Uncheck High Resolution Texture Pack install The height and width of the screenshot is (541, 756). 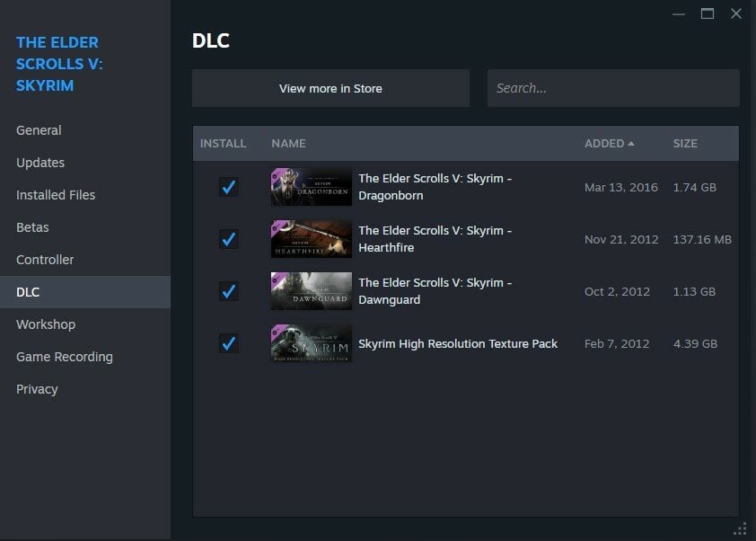229,343
